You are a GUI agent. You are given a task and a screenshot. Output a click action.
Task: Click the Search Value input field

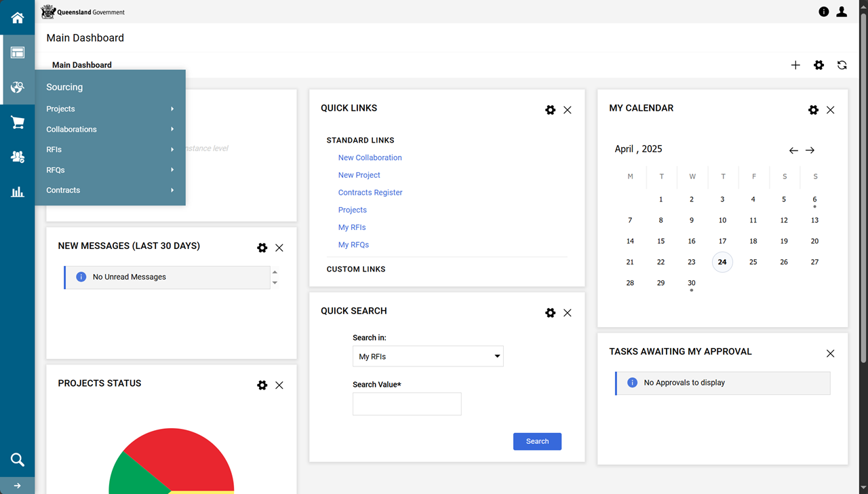[407, 404]
